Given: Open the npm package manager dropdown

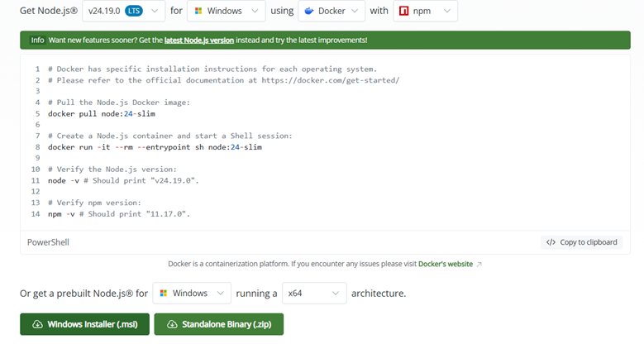Looking at the screenshot, I should point(425,11).
